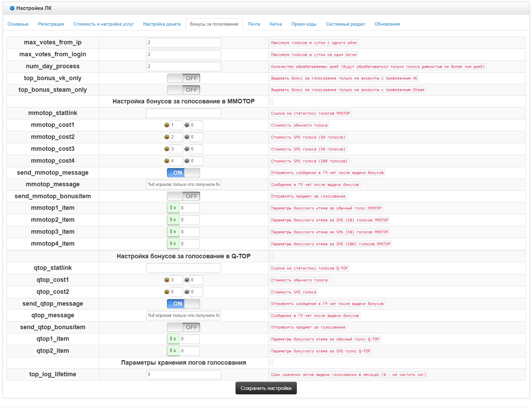The image size is (532, 408).
Task: Open the Основные tab
Action: pos(18,24)
